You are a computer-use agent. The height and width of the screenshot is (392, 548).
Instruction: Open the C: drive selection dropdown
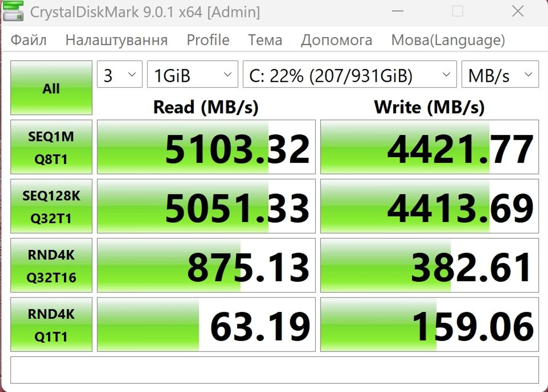pyautogui.click(x=350, y=74)
